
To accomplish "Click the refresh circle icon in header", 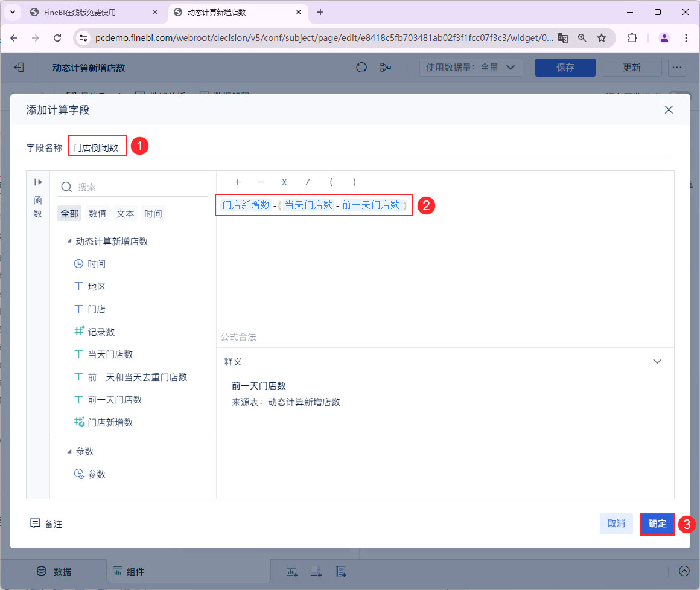I will 361,68.
